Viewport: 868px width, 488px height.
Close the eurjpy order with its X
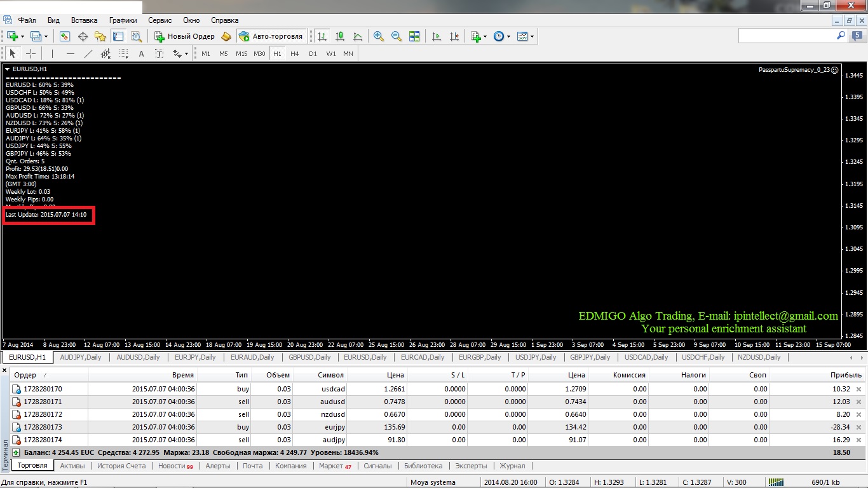pos(859,427)
